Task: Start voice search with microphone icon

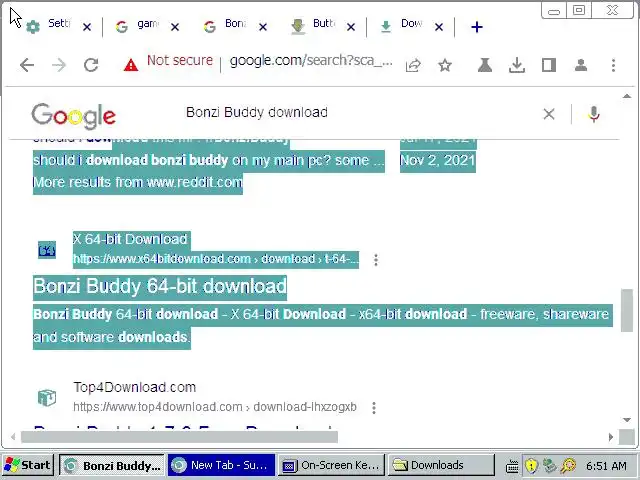Action: point(594,114)
